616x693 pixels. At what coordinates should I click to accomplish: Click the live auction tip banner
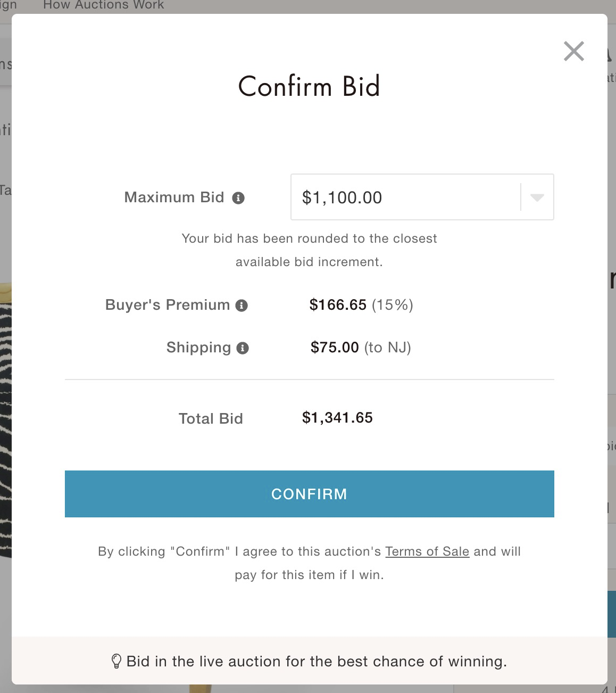click(x=309, y=661)
